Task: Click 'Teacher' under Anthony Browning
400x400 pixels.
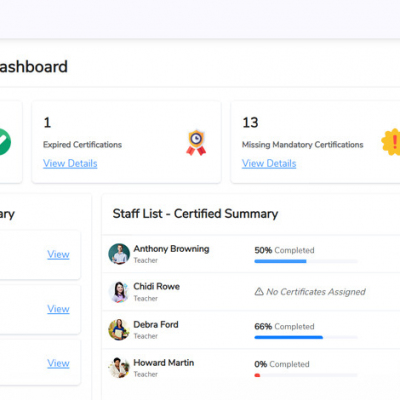Action: click(x=146, y=260)
